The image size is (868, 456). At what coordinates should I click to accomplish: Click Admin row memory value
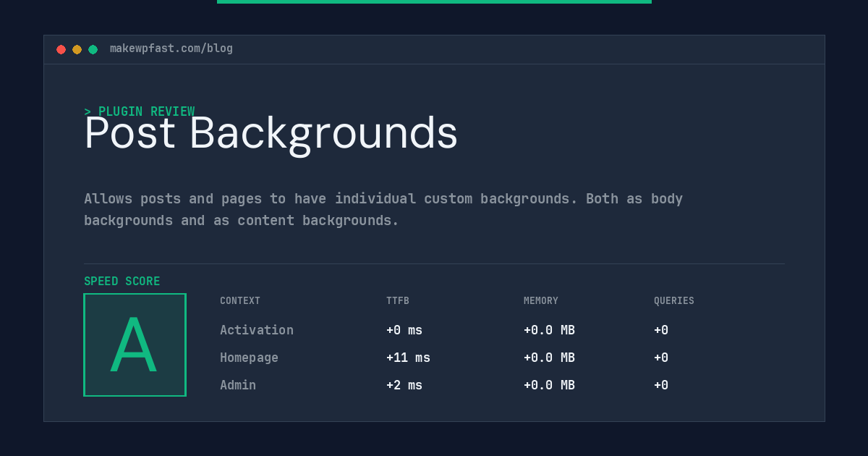pyautogui.click(x=549, y=385)
